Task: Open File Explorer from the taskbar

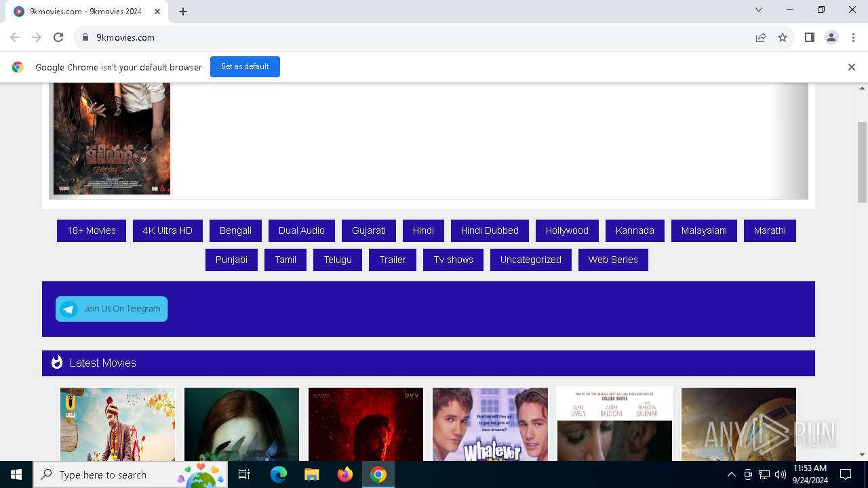Action: click(x=311, y=474)
